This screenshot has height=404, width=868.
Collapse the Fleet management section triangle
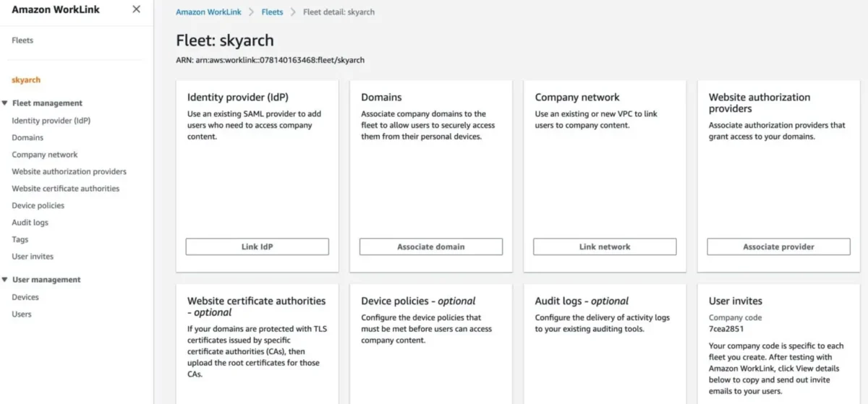(x=5, y=103)
